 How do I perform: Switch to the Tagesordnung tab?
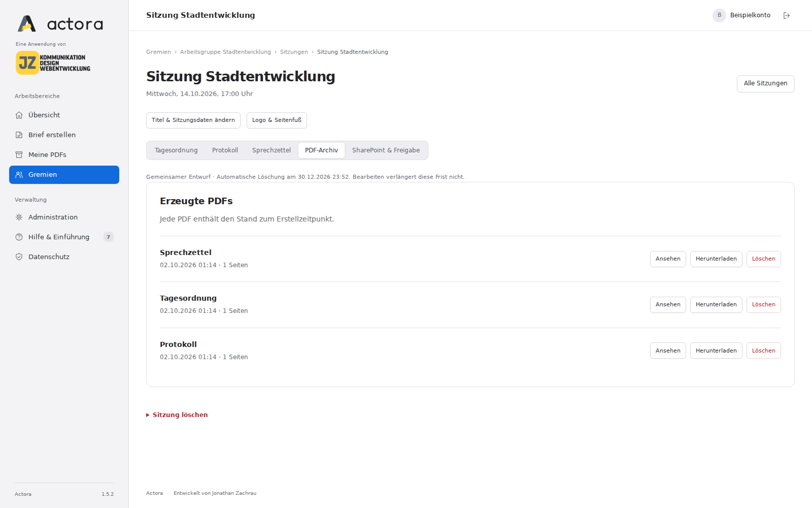pyautogui.click(x=176, y=150)
